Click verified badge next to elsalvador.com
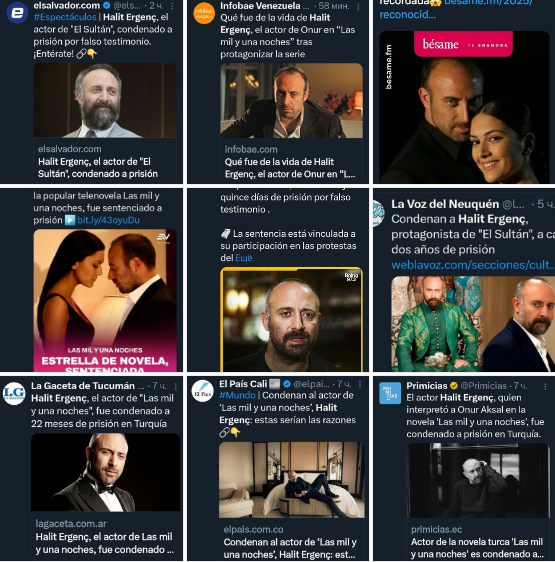555x562 pixels. point(106,5)
